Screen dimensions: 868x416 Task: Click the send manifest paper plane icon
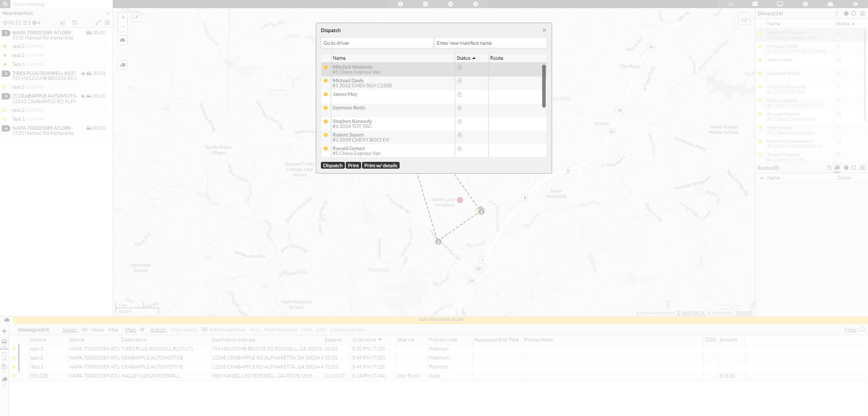(x=62, y=22)
